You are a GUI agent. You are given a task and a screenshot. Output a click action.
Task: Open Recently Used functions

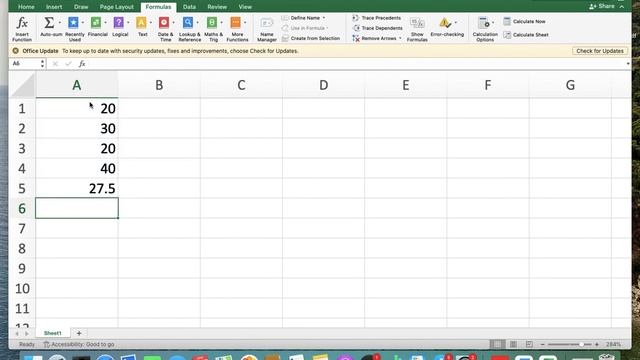click(74, 29)
